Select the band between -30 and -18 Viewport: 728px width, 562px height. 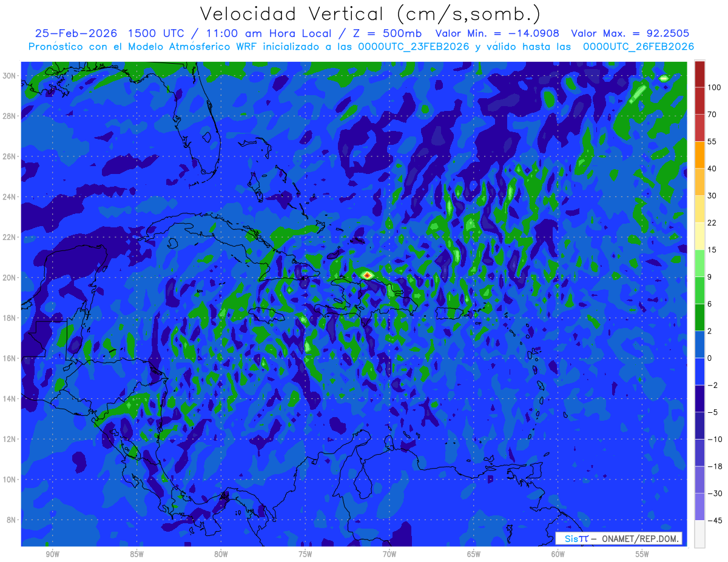(x=699, y=480)
